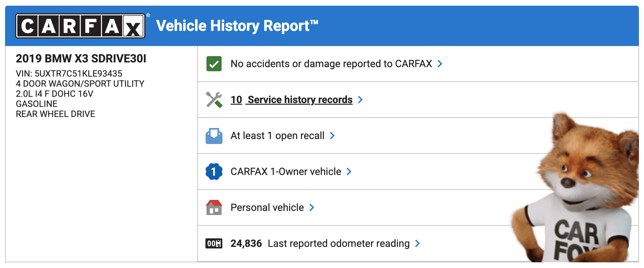The image size is (644, 268).
Task: Expand the service history records chevron
Action: 360,100
